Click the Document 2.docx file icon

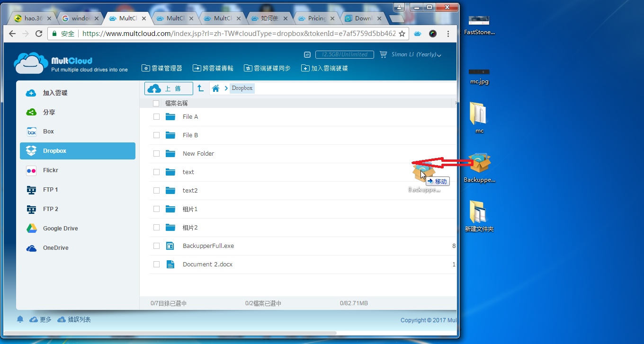[170, 265]
